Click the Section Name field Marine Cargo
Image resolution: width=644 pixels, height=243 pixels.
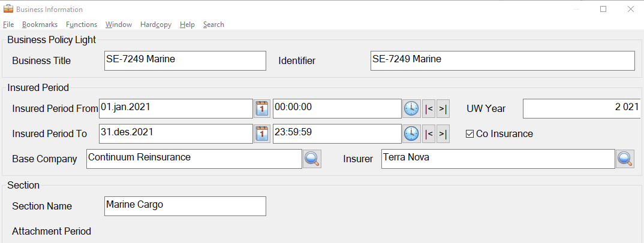[185, 206]
